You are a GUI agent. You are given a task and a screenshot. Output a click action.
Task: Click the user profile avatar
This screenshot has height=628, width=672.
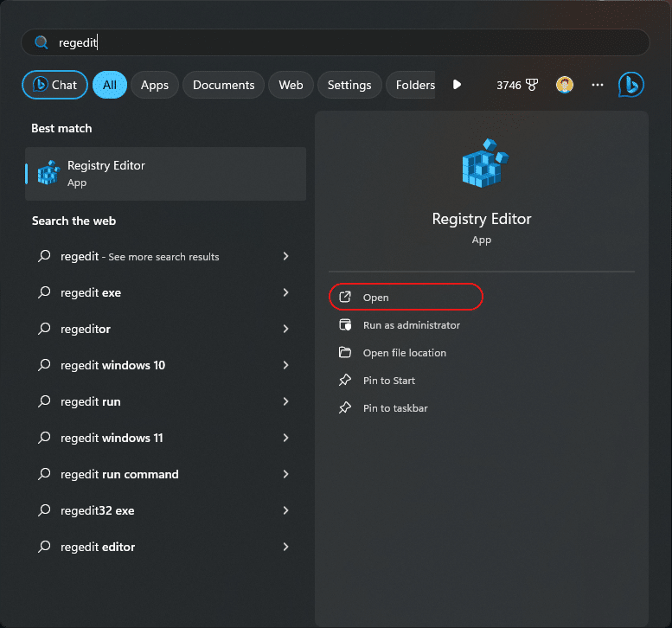pyautogui.click(x=565, y=85)
